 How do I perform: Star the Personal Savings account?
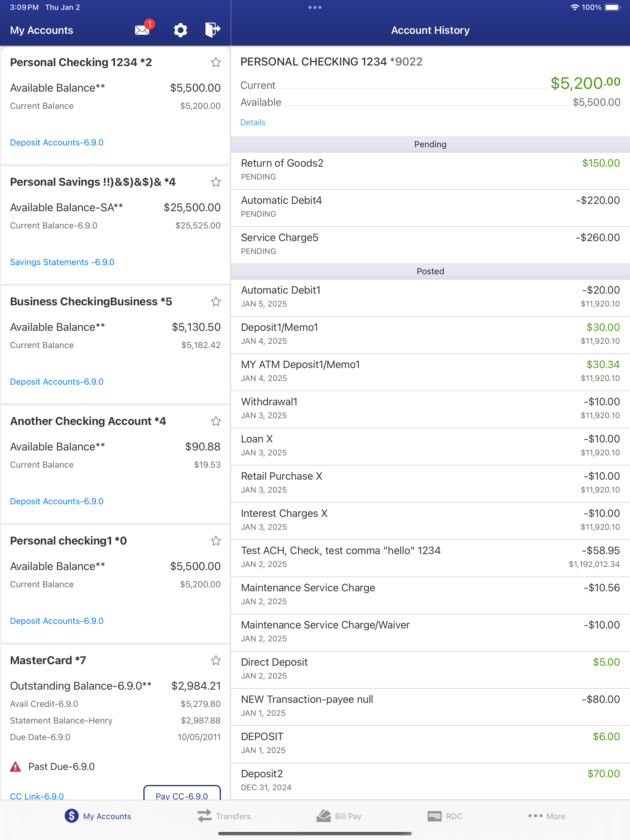click(x=216, y=182)
